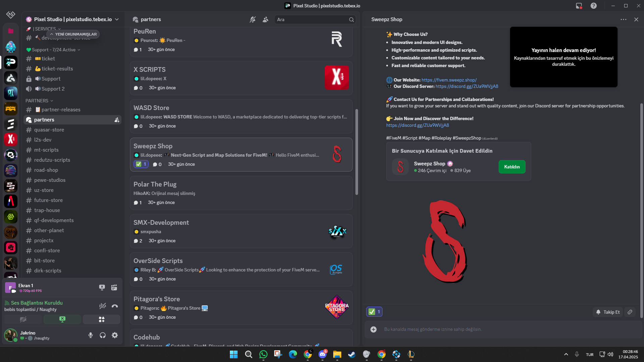Image resolution: width=644 pixels, height=362 pixels.
Task: Collapse the Support - 7/24 Active category
Action: [x=53, y=49]
